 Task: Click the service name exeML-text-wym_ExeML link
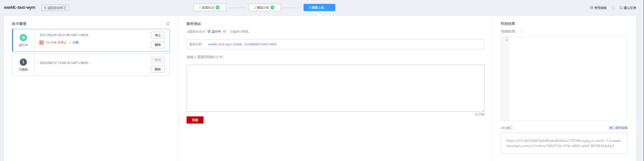pyautogui.click(x=242, y=44)
